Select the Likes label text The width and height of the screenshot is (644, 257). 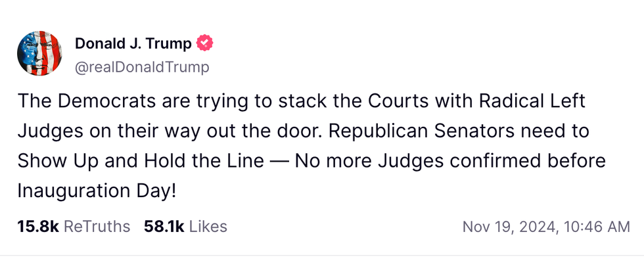(208, 227)
